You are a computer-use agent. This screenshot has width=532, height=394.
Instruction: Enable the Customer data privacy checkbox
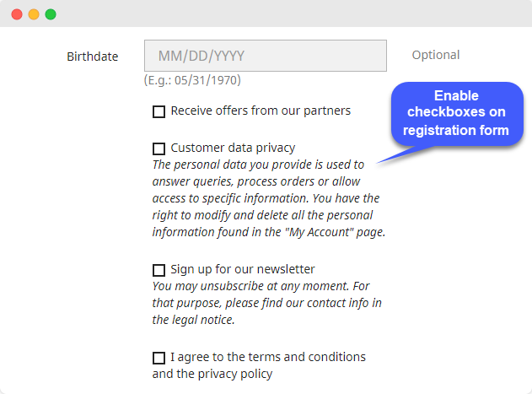point(159,148)
